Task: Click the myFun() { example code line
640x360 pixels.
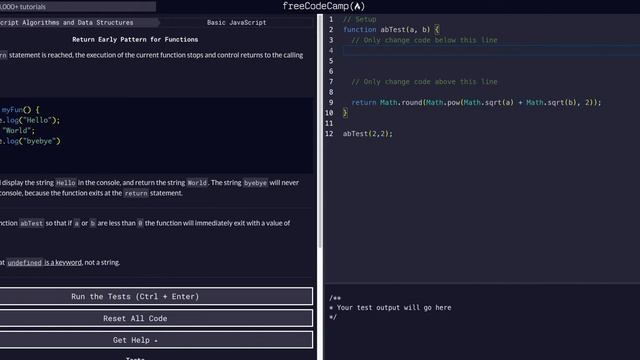Action: 20,110
